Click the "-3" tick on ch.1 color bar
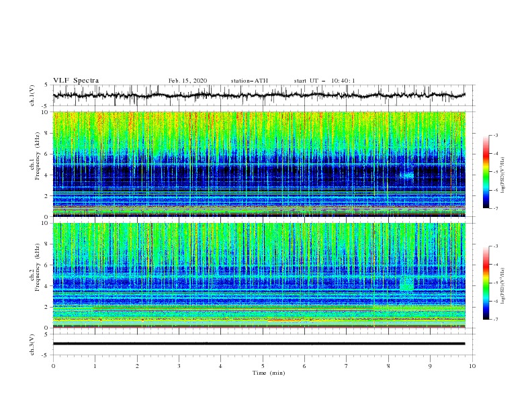The image size is (532, 411). coord(496,135)
